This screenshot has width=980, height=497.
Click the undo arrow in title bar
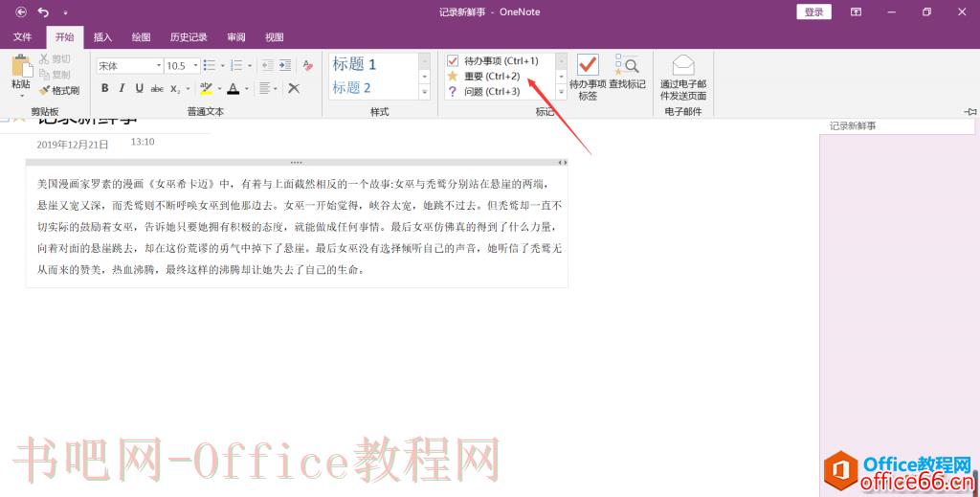point(43,11)
